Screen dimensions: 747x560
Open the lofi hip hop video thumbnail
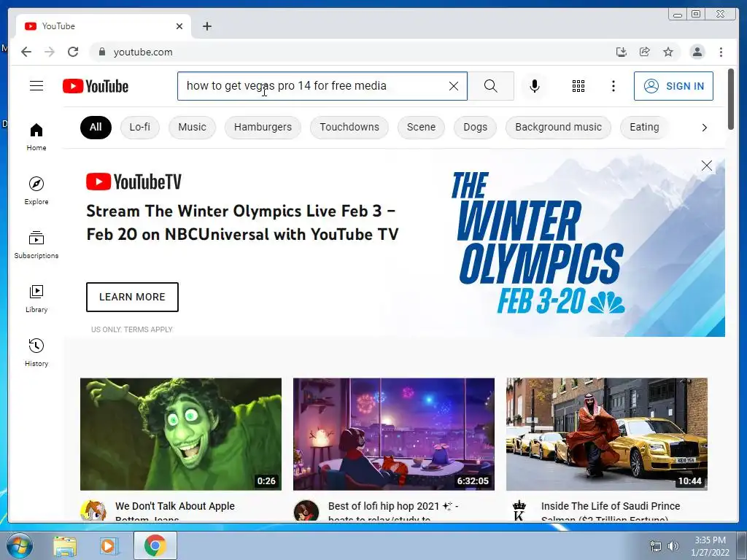393,435
